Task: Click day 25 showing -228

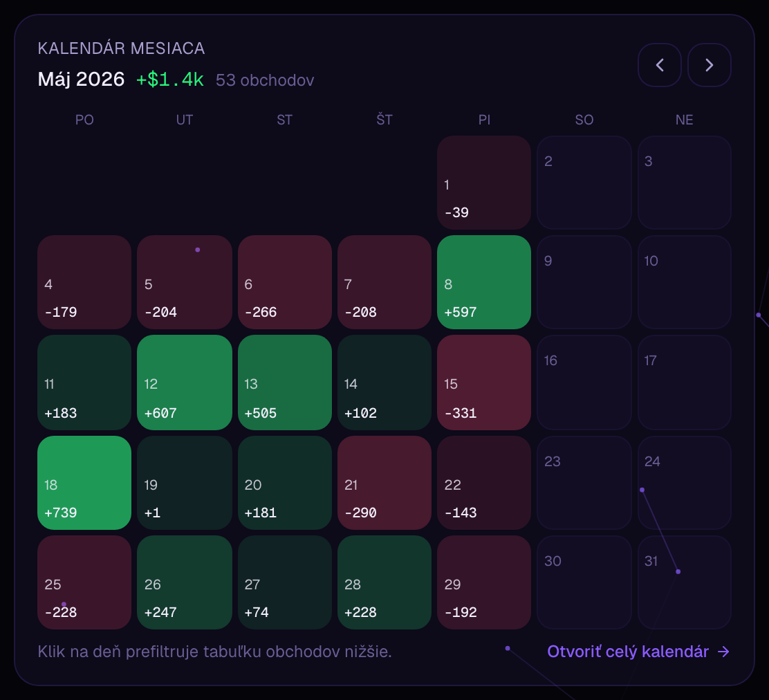Action: pos(84,582)
